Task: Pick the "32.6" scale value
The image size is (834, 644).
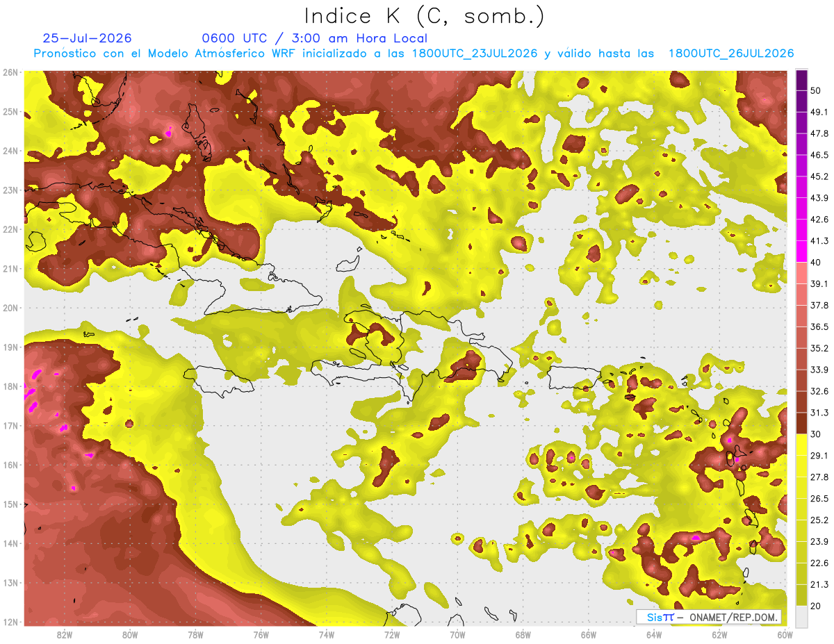Action: click(x=819, y=391)
